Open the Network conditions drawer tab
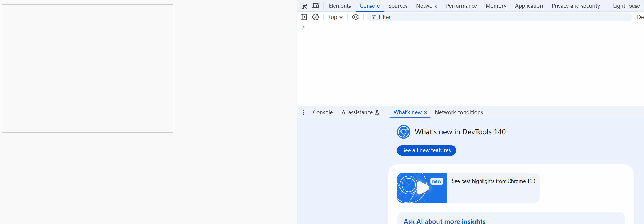The width and height of the screenshot is (644, 224). (x=459, y=112)
